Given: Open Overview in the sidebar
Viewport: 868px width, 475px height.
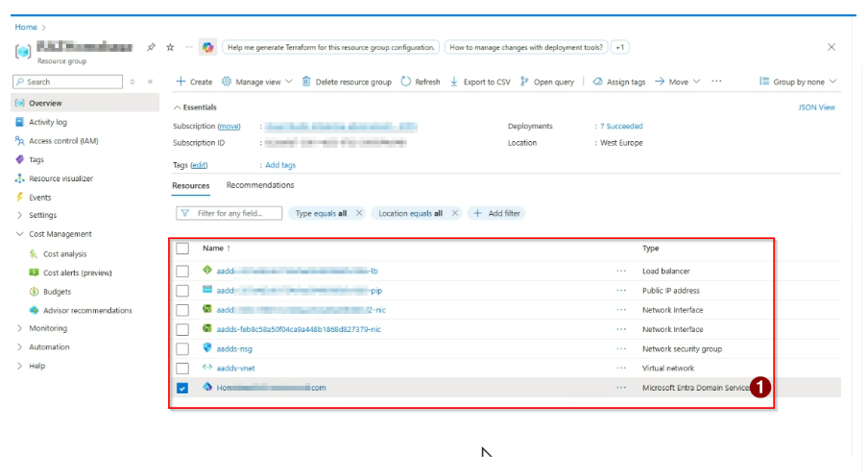Looking at the screenshot, I should click(x=85, y=103).
